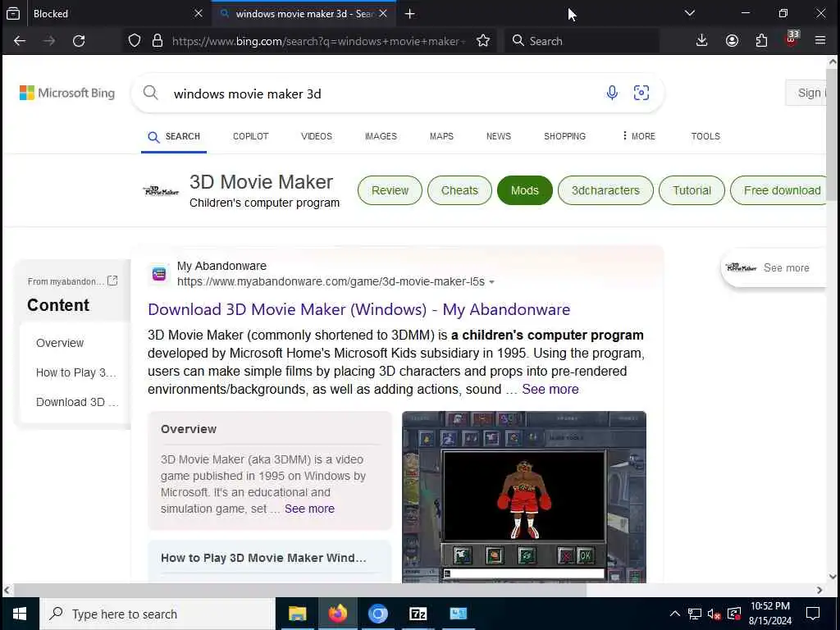
Task: Open the search TOOLS option
Action: (x=705, y=137)
